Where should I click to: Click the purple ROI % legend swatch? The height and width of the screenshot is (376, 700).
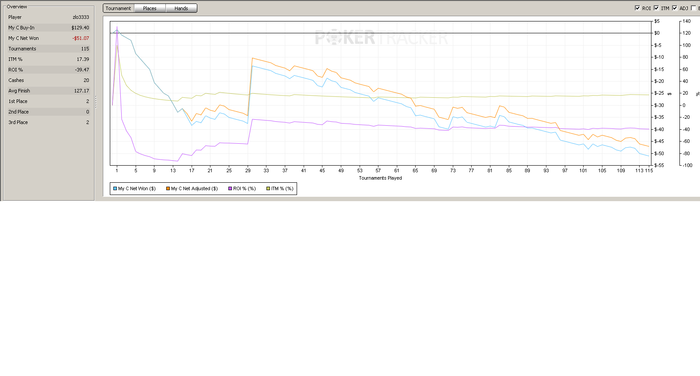point(230,188)
